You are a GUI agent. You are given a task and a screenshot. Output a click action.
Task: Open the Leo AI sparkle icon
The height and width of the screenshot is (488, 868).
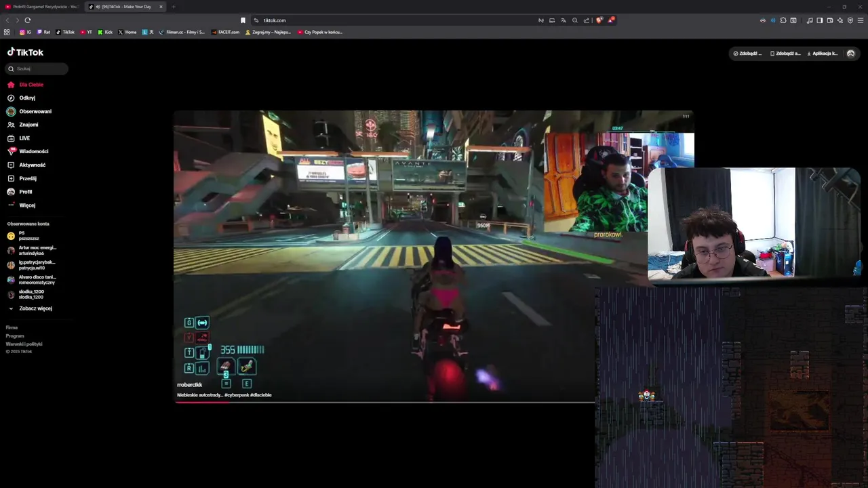point(840,20)
